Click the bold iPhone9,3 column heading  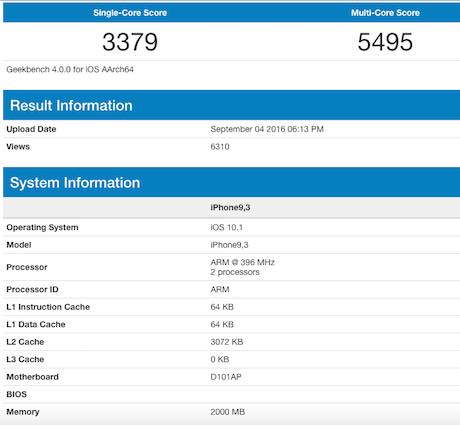pos(230,207)
